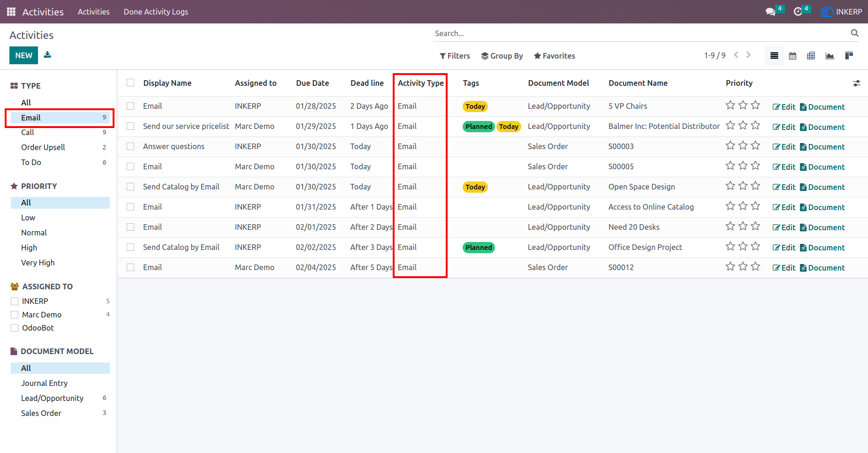Open the INKERP user menu
This screenshot has width=868, height=453.
click(841, 12)
